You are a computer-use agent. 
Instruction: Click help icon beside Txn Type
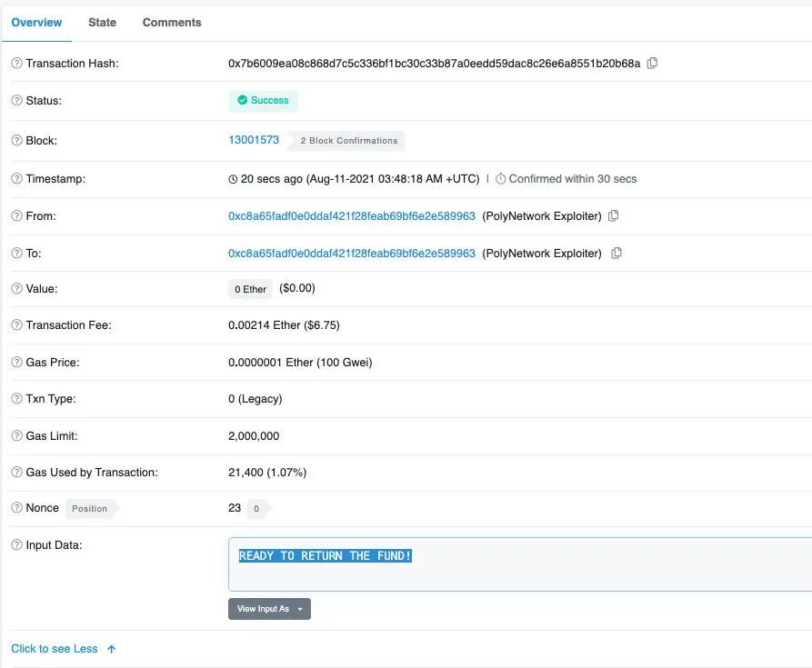click(x=17, y=398)
